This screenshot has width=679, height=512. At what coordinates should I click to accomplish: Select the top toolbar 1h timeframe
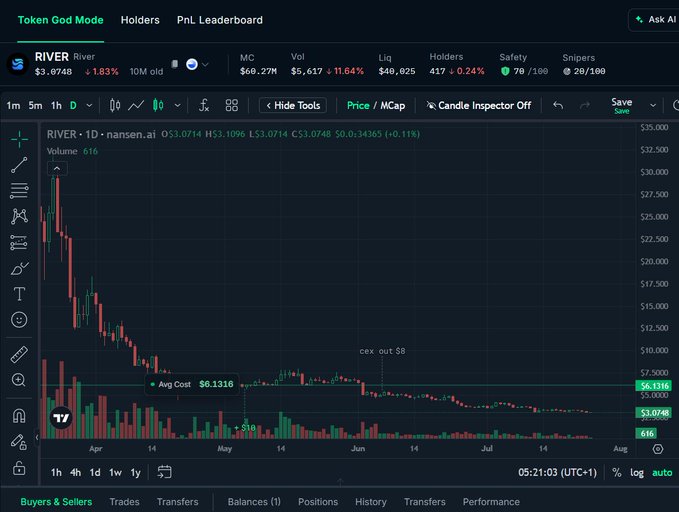56,105
